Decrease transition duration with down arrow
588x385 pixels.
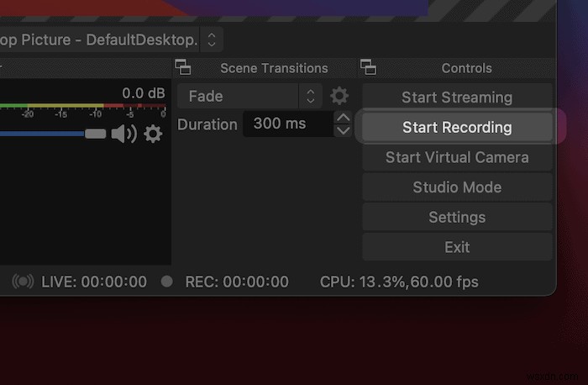pyautogui.click(x=343, y=130)
